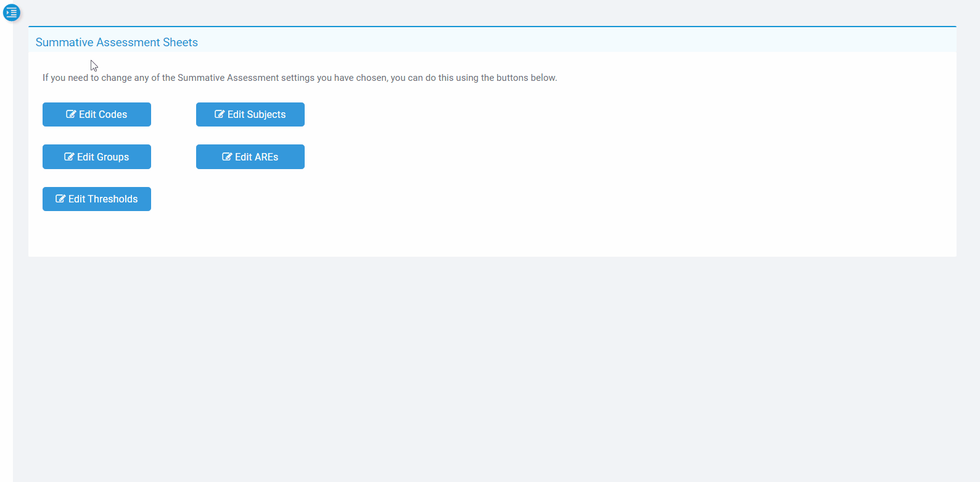This screenshot has width=980, height=482.
Task: Open Edit Subjects settings
Action: click(250, 114)
